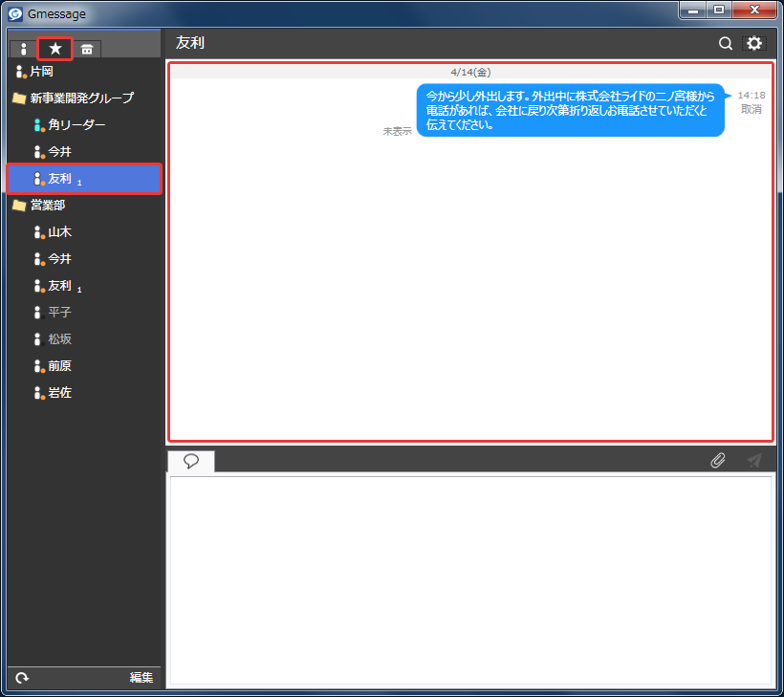Select the speech bubble message tab
This screenshot has width=784, height=697.
coord(191,461)
